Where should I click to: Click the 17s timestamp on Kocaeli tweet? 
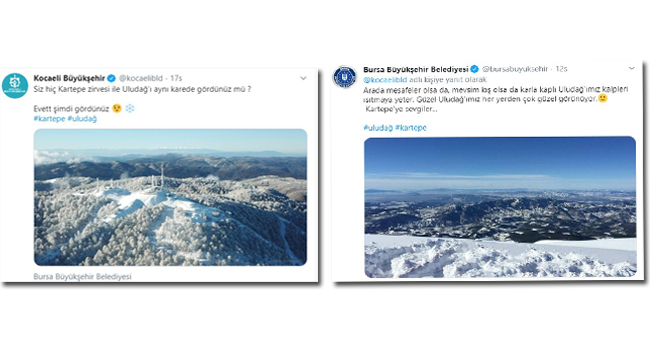[176, 78]
